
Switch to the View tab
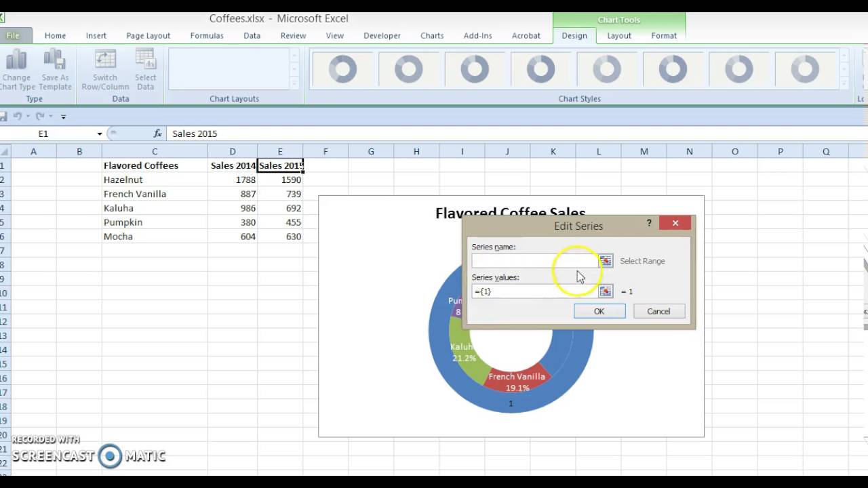click(334, 35)
